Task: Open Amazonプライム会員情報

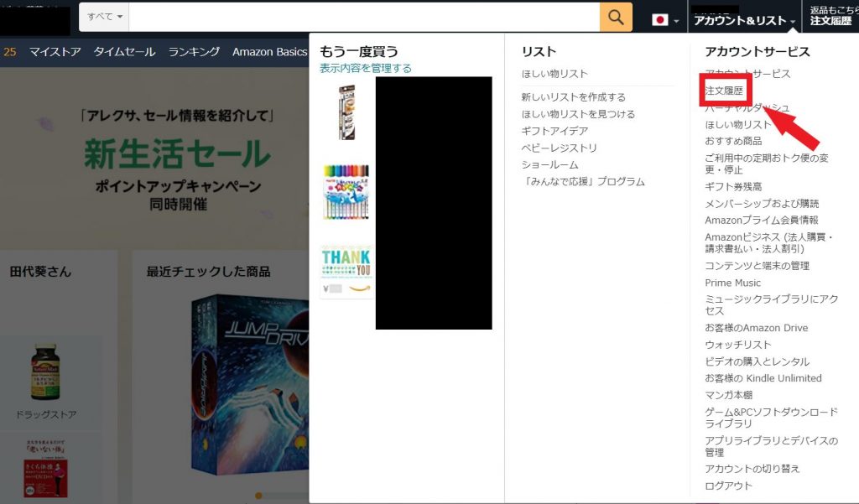Action: coord(762,221)
